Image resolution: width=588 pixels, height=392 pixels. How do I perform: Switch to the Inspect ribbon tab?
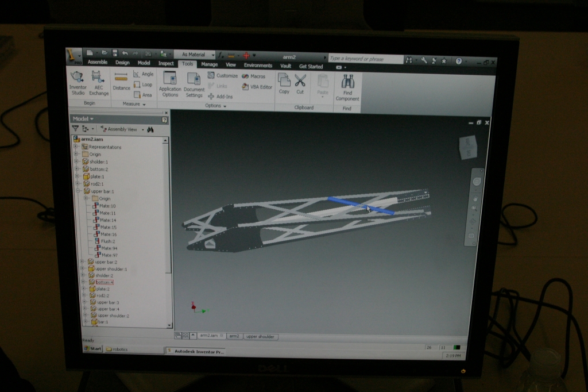tap(166, 63)
